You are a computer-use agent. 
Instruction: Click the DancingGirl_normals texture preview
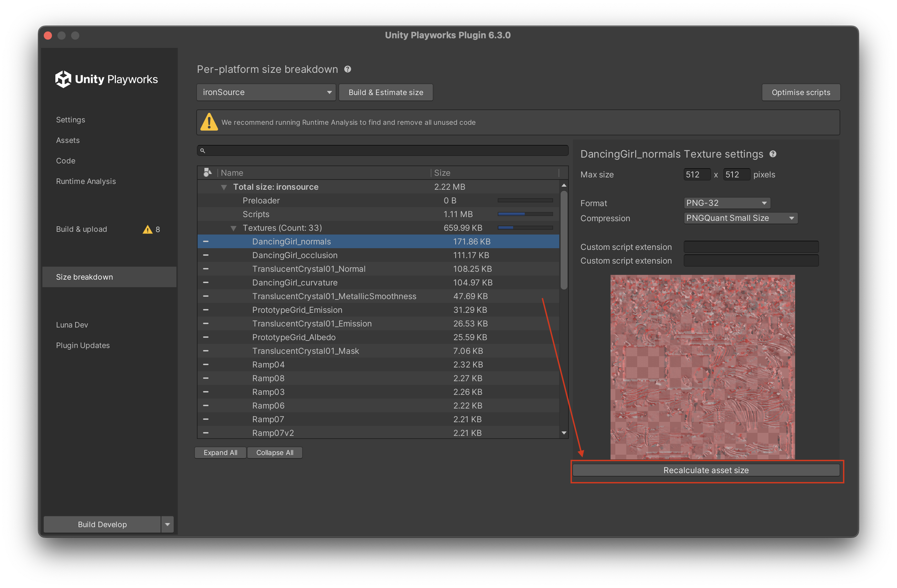coord(702,367)
